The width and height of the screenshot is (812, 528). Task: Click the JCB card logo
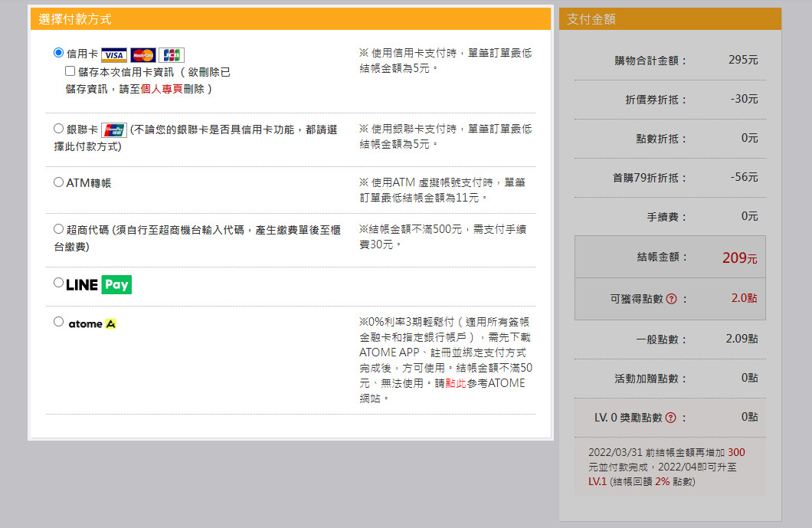(172, 54)
